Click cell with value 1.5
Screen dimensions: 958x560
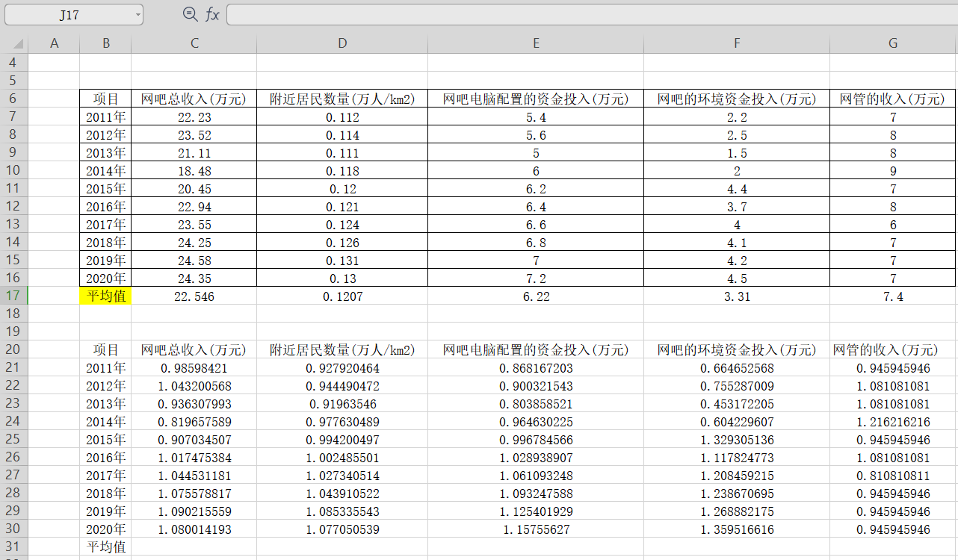tap(737, 152)
